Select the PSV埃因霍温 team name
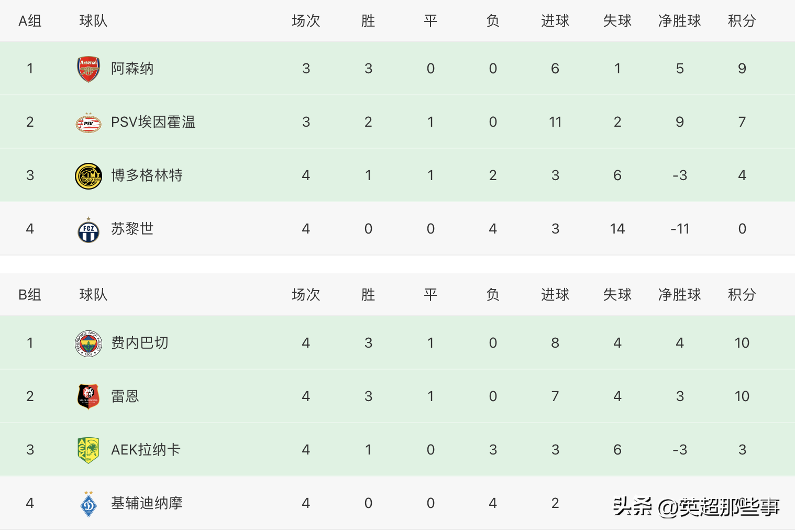 (x=153, y=122)
